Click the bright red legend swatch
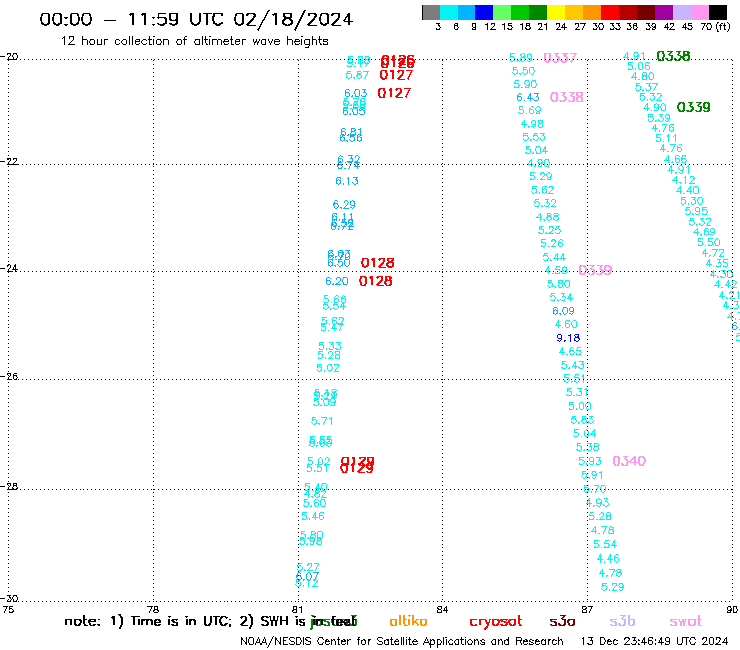 (x=609, y=13)
